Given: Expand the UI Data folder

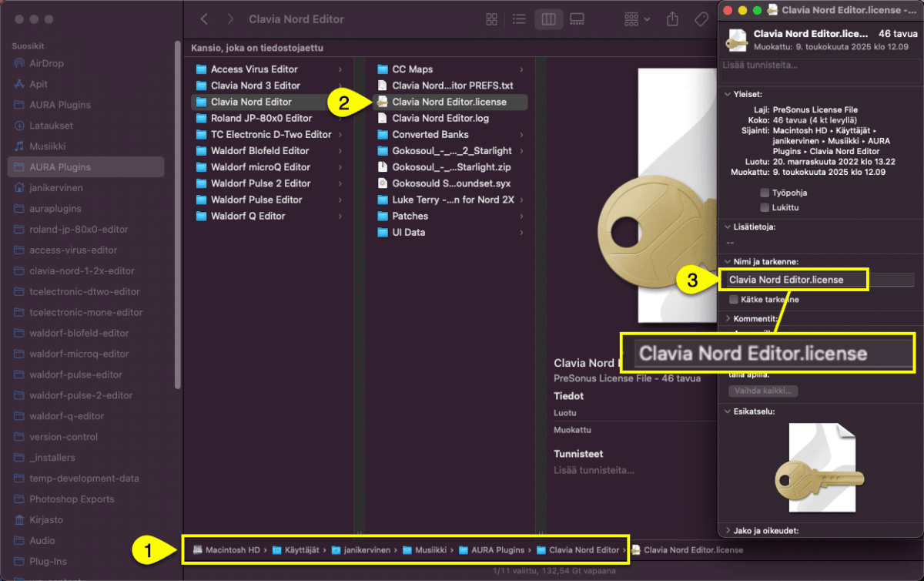Looking at the screenshot, I should (521, 232).
